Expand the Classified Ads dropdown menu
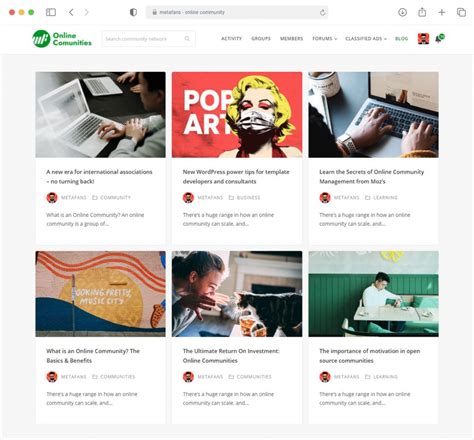Image resolution: width=474 pixels, height=440 pixels. tap(366, 39)
